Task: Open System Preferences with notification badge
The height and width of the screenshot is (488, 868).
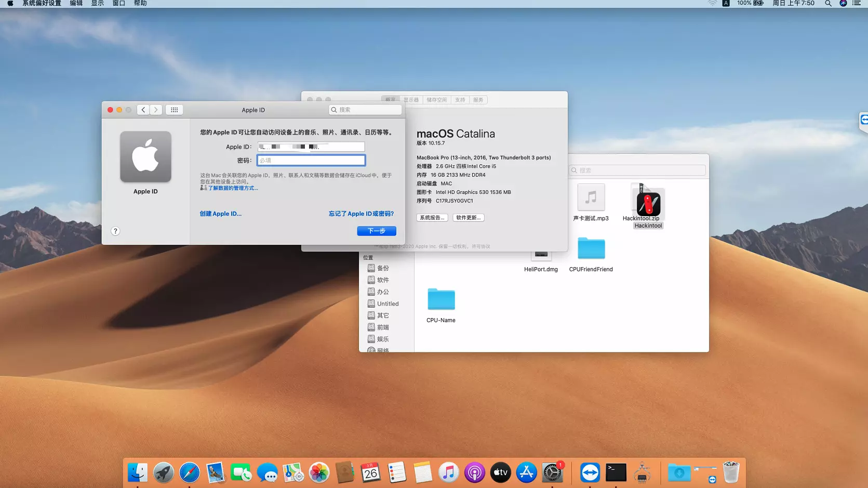Action: [x=552, y=473]
